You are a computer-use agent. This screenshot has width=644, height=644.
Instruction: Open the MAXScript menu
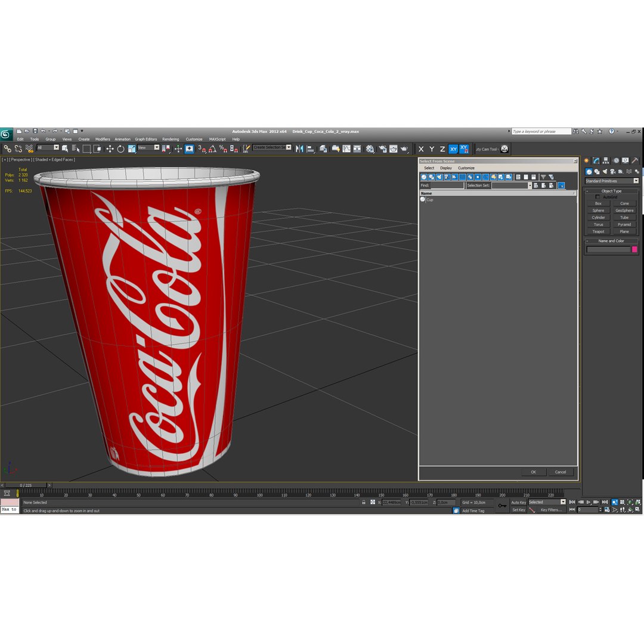(x=217, y=139)
